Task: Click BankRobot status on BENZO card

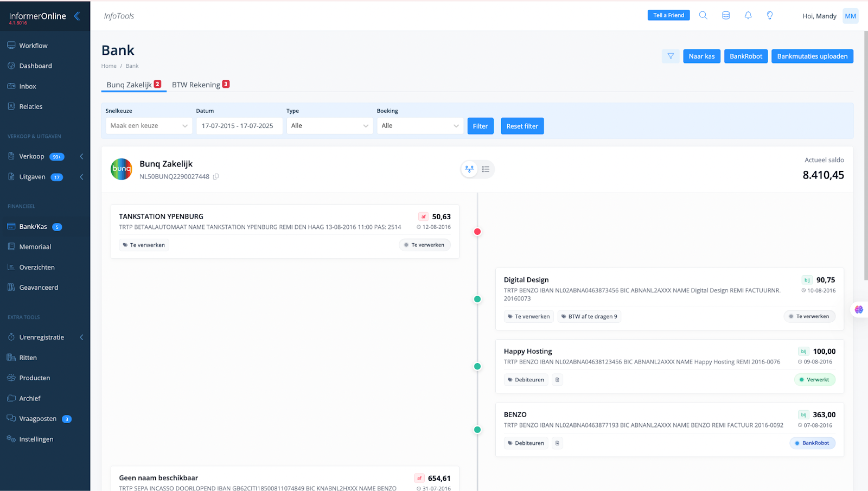Action: (812, 443)
